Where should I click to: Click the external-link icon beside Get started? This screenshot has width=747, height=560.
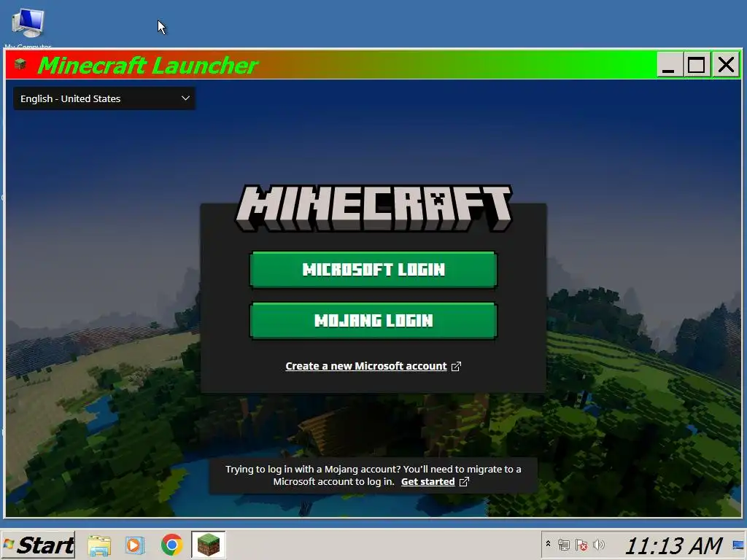(464, 481)
